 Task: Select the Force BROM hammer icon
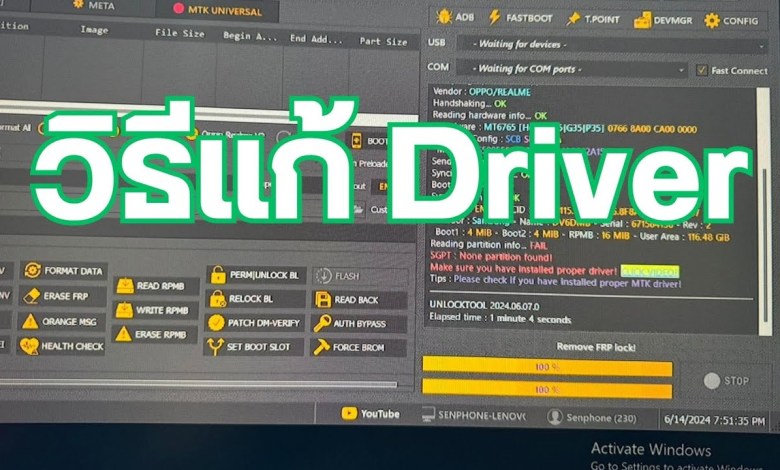[322, 347]
